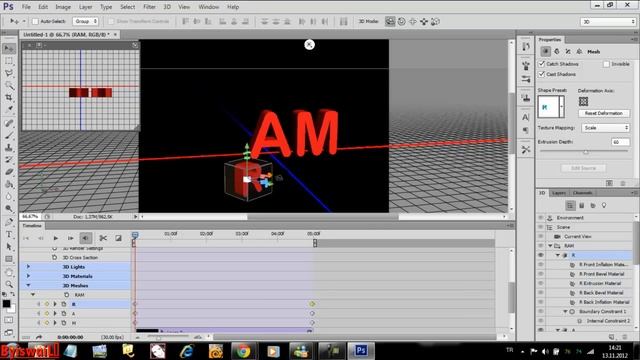The image size is (640, 360).
Task: Go to next frame in timeline
Action: (70, 238)
